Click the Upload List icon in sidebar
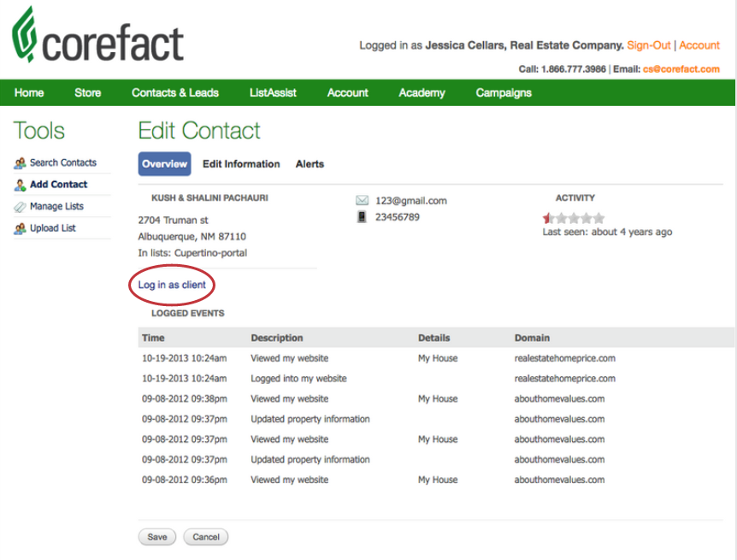 pos(20,229)
